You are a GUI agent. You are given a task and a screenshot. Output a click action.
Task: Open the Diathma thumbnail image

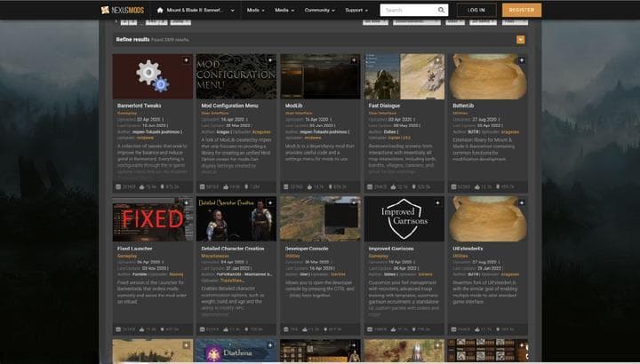point(236,351)
